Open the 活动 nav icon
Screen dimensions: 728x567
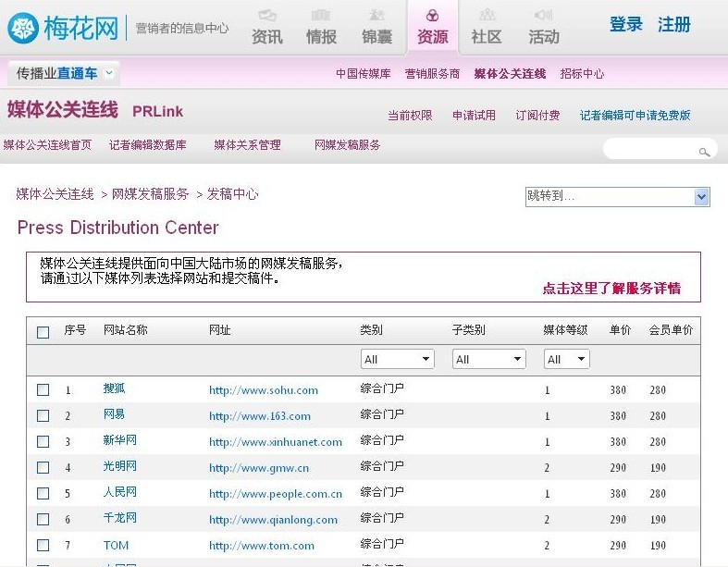(x=543, y=16)
